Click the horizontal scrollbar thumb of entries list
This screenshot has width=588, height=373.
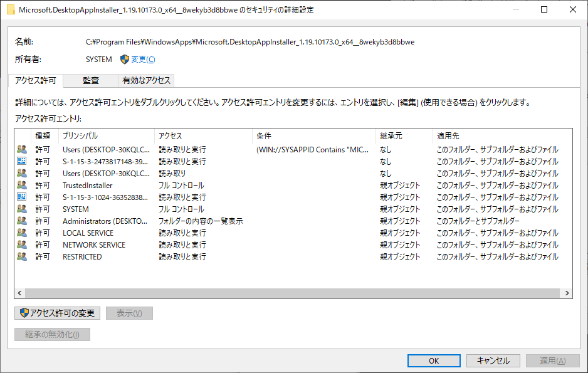coord(293,293)
